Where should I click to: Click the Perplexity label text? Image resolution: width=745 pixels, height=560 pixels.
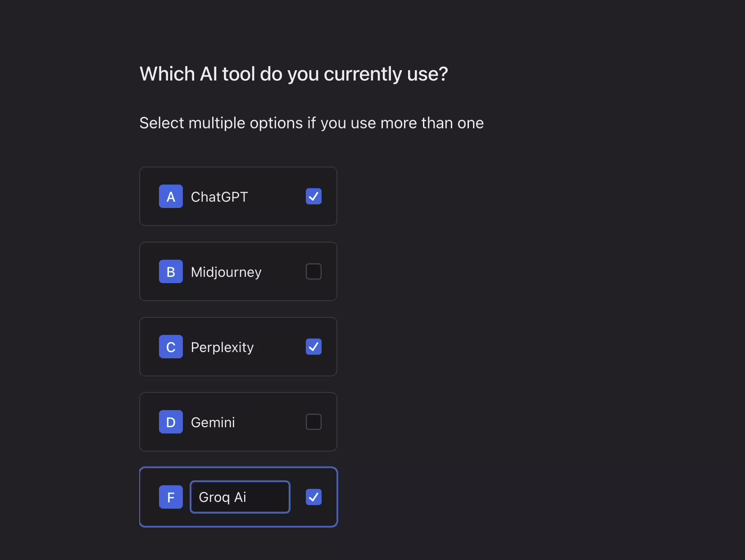pos(222,347)
